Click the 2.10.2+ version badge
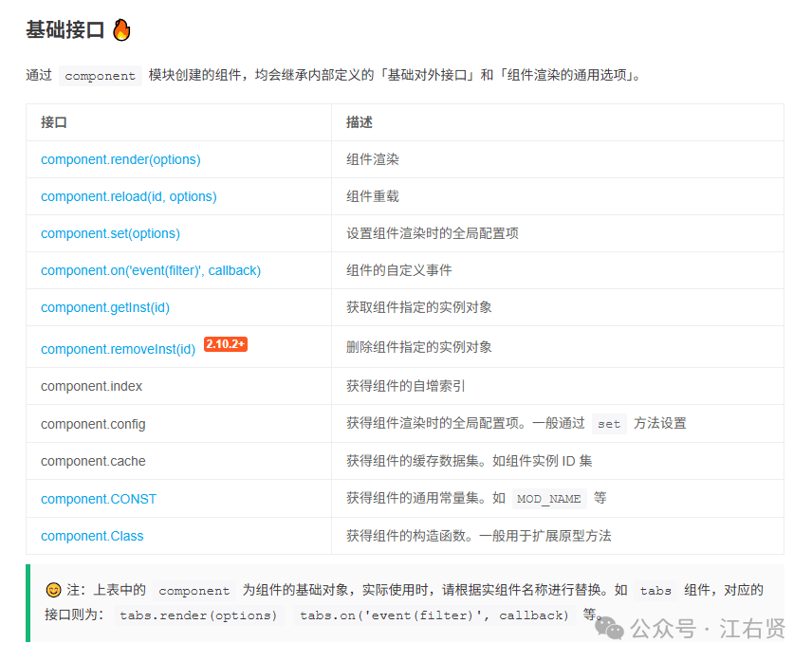Image resolution: width=812 pixels, height=661 pixels. click(x=225, y=344)
